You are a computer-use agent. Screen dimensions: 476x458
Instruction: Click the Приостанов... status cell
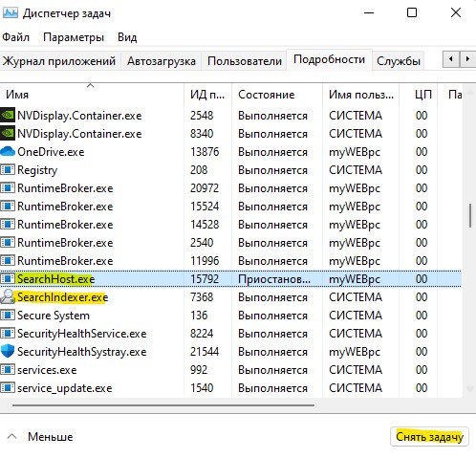pos(274,279)
